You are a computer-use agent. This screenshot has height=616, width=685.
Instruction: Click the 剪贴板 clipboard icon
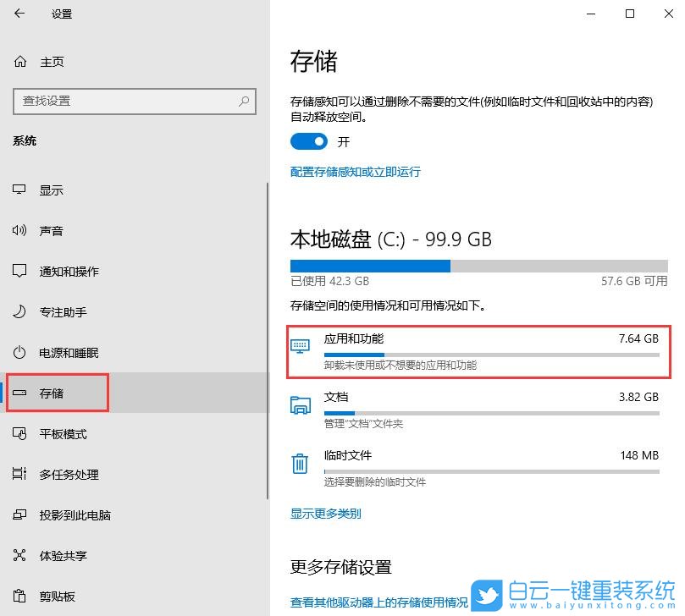click(19, 596)
